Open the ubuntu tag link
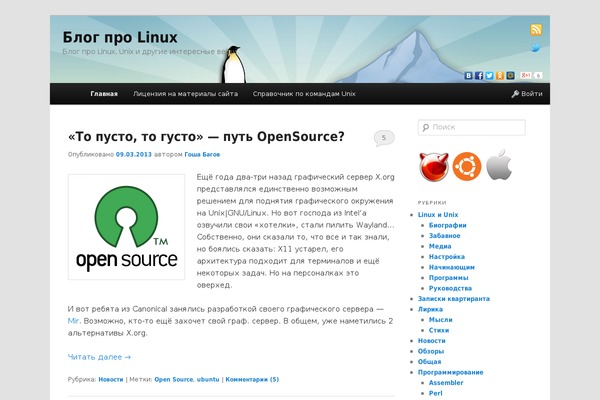Image resolution: width=600 pixels, height=400 pixels. [208, 379]
